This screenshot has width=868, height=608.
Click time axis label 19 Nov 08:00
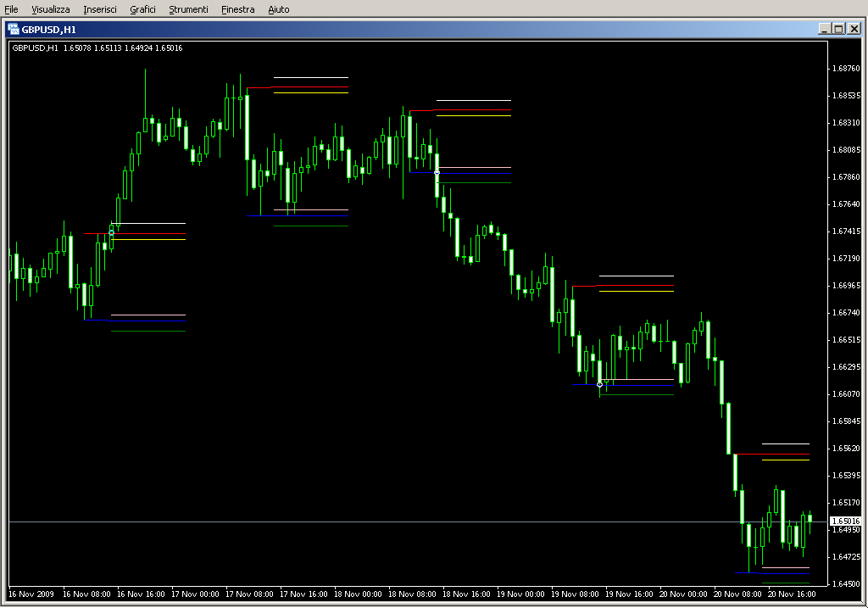click(x=576, y=594)
